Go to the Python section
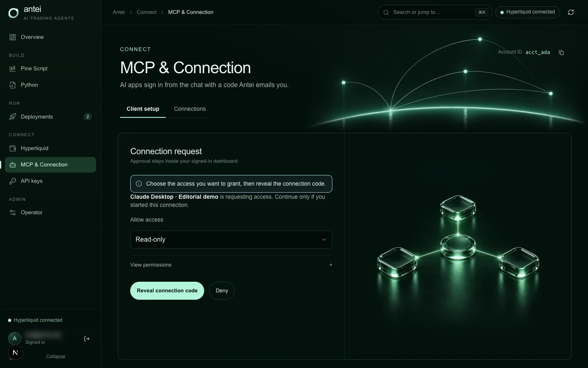The height and width of the screenshot is (368, 588). tap(50, 85)
